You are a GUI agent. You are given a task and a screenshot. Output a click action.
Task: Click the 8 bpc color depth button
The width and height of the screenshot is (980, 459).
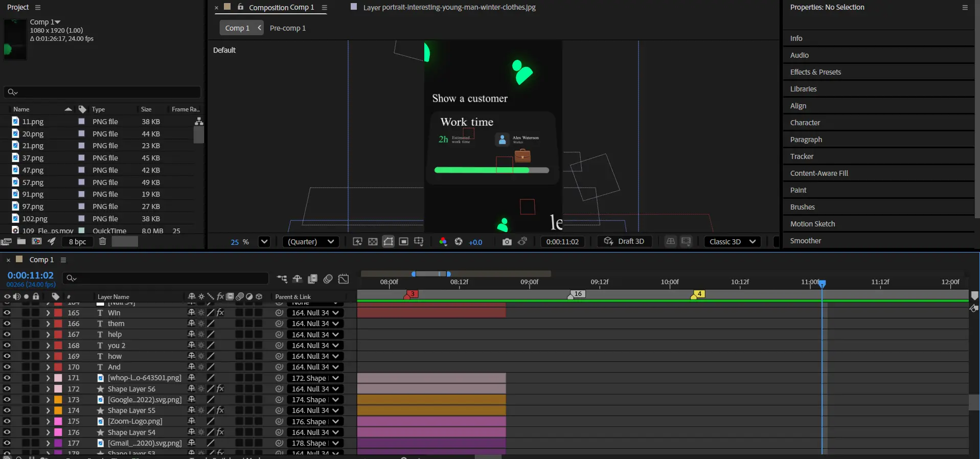[77, 242]
